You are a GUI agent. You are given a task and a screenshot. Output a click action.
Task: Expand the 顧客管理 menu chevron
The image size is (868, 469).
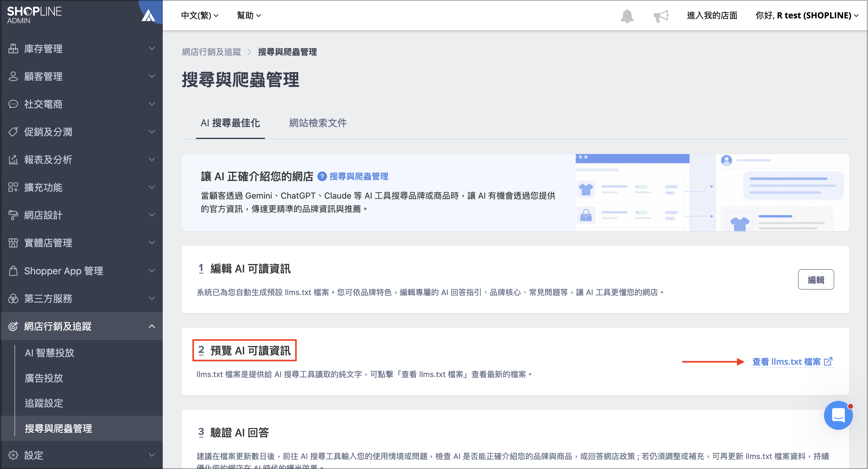(x=152, y=76)
